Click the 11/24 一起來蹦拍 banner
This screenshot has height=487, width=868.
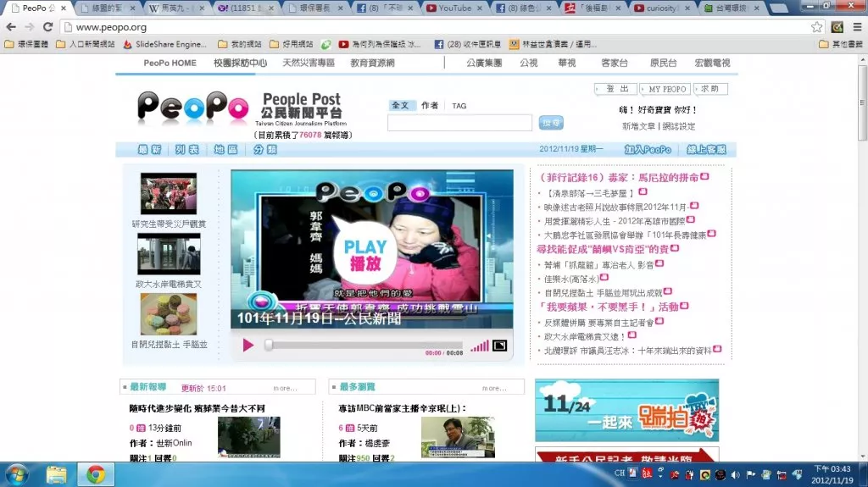[x=626, y=410]
